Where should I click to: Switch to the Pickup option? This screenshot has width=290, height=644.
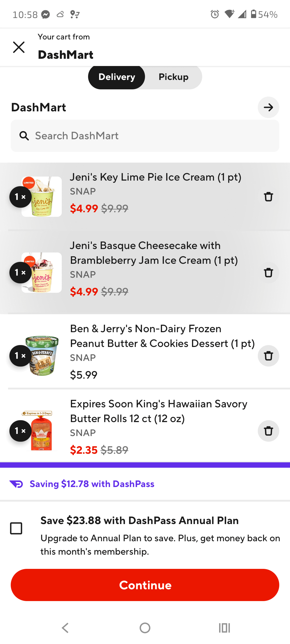click(x=173, y=77)
